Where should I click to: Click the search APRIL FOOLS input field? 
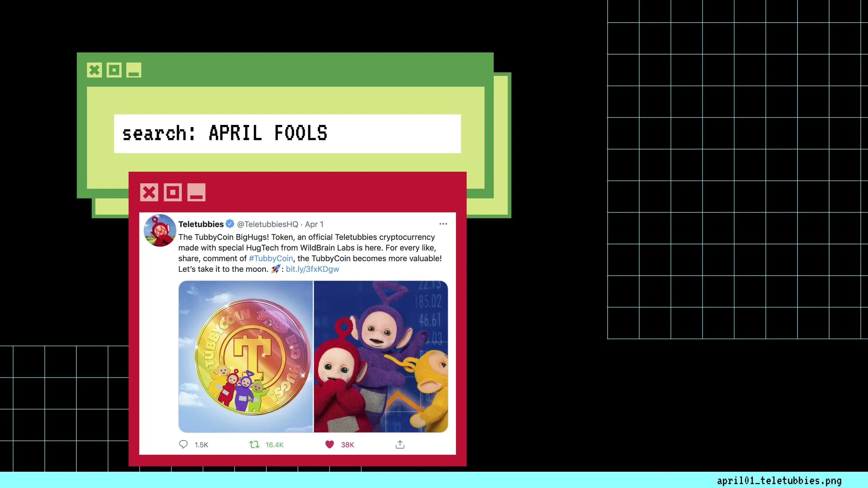click(287, 134)
